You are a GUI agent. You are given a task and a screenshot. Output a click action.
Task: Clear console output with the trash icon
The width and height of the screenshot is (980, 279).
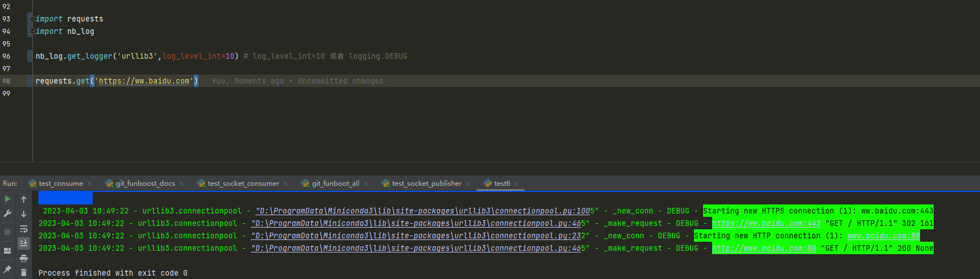(x=24, y=273)
